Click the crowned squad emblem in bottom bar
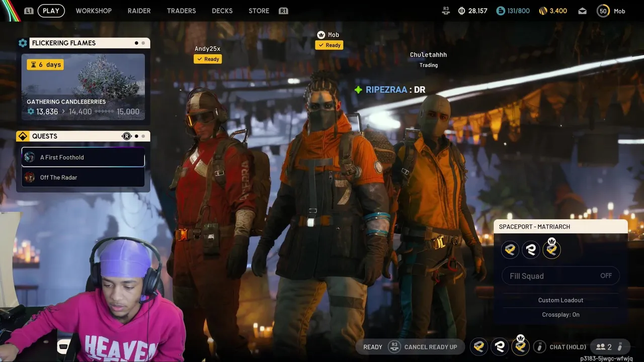The width and height of the screenshot is (644, 362). click(520, 346)
